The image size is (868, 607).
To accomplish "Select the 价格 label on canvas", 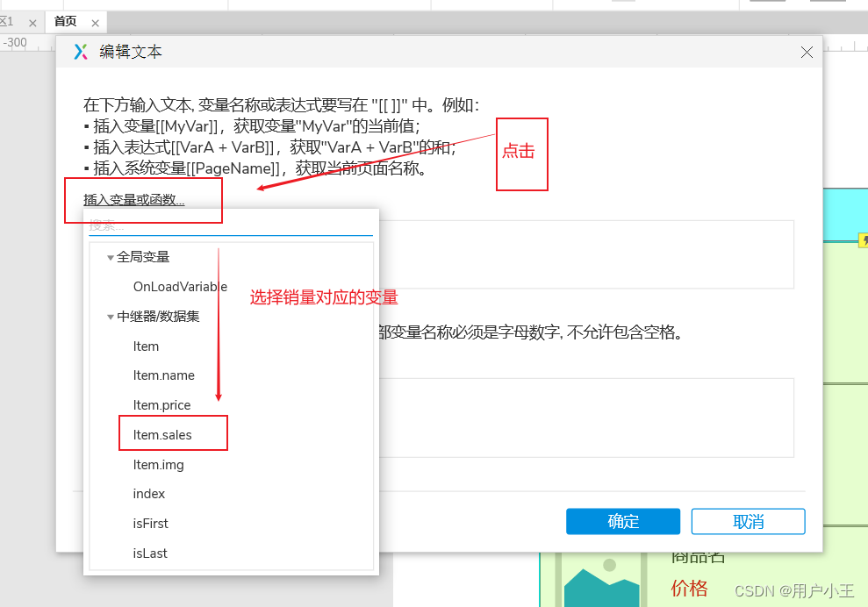I will coord(689,588).
